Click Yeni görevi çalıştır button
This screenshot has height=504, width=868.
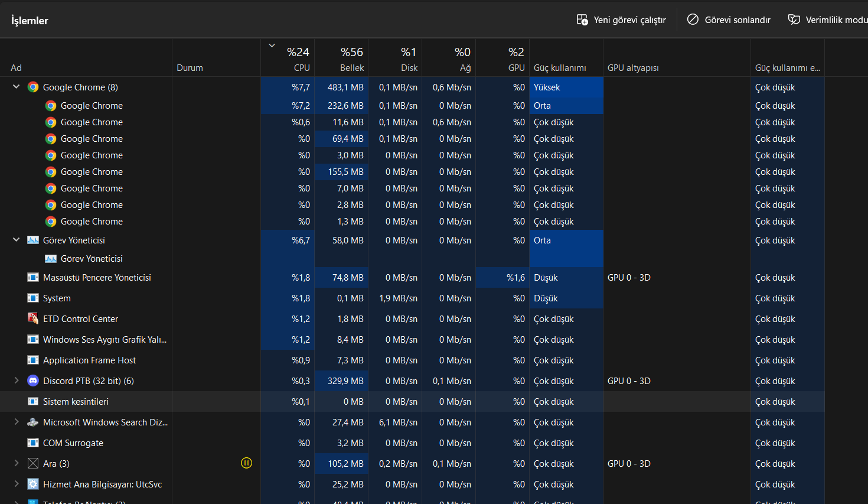point(621,20)
